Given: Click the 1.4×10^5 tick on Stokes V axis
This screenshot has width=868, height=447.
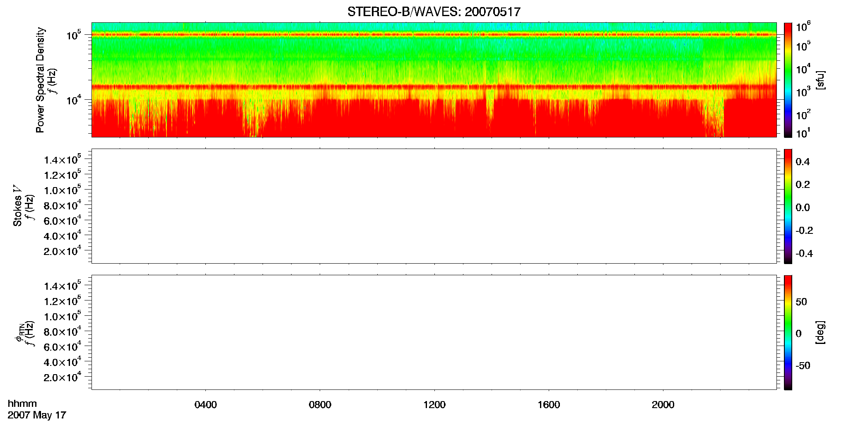Looking at the screenshot, I should pyautogui.click(x=62, y=160).
